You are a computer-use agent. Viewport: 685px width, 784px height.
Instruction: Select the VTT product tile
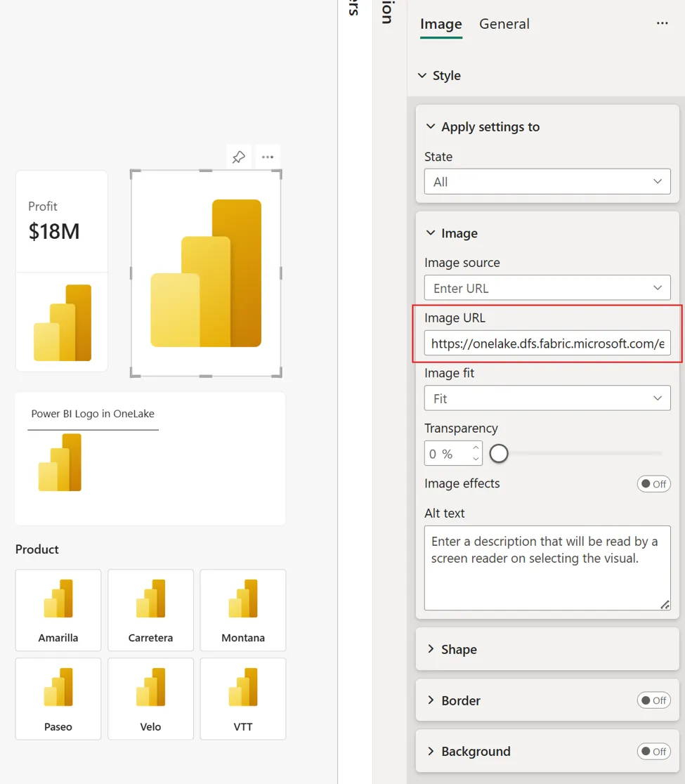coord(243,698)
